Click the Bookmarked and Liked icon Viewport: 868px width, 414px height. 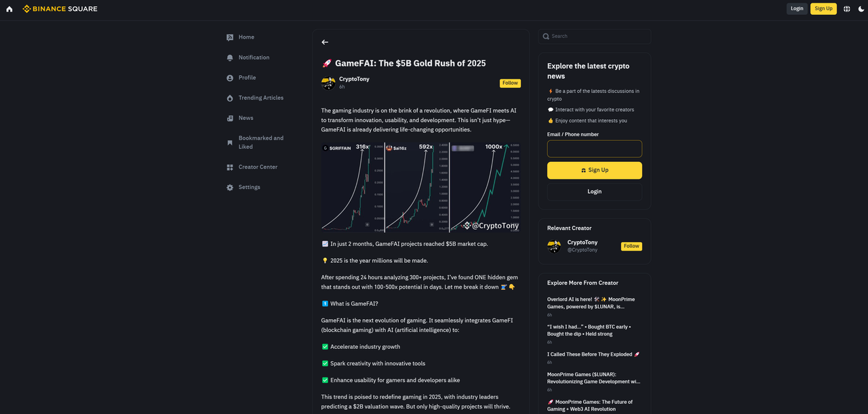230,143
